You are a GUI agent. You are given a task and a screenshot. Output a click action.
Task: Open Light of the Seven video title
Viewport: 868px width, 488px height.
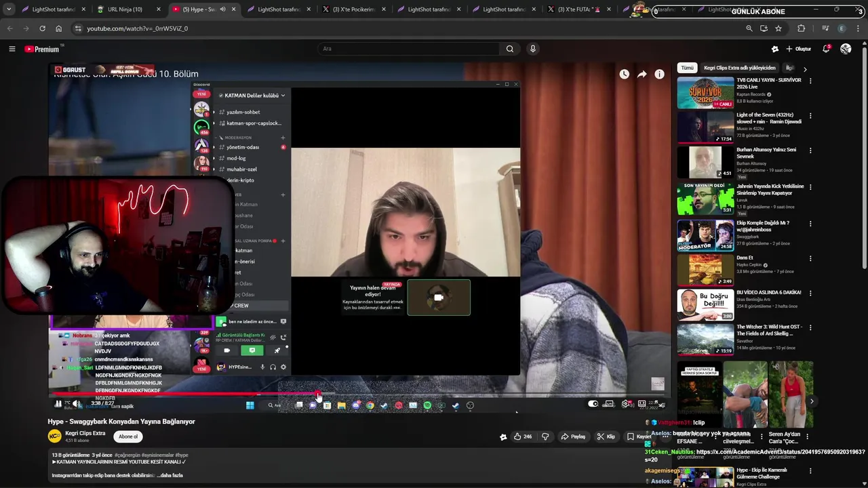(x=769, y=119)
